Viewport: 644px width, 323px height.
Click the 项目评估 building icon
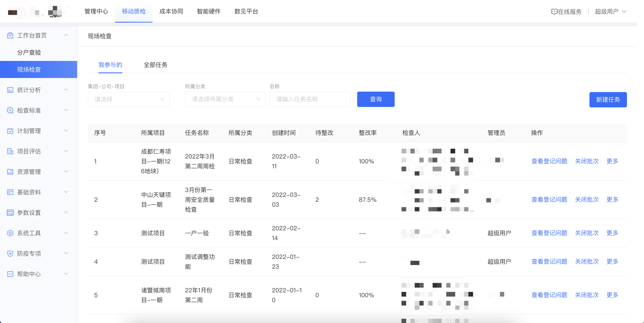(10, 151)
